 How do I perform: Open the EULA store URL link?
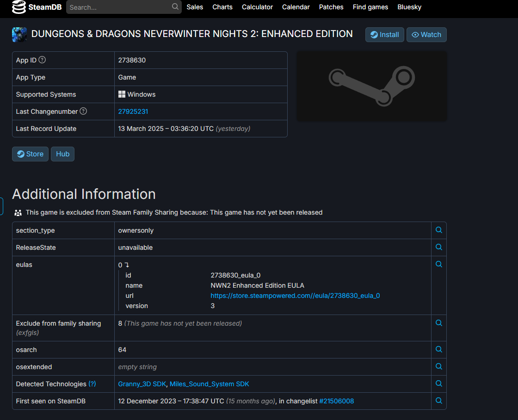[296, 296]
